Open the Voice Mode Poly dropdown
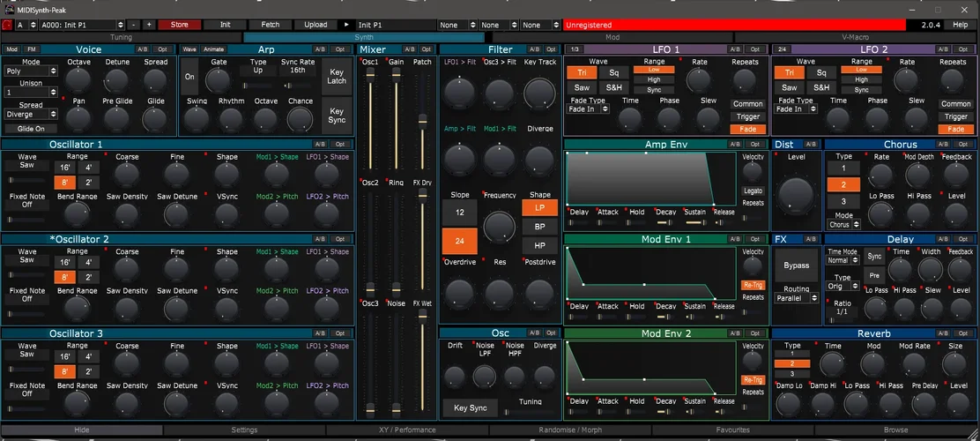Viewport: 980px width, 441px height. [31, 71]
